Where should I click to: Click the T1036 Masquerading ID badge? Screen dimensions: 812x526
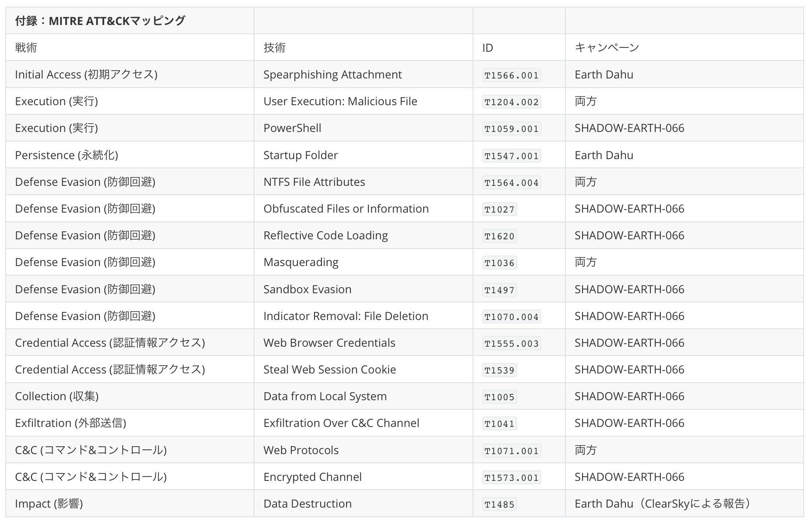click(x=499, y=263)
